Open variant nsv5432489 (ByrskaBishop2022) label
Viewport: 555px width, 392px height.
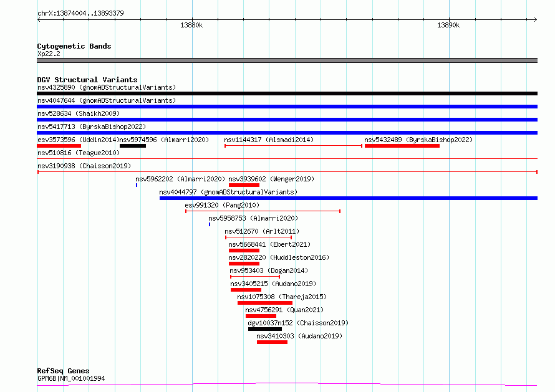pyautogui.click(x=418, y=140)
